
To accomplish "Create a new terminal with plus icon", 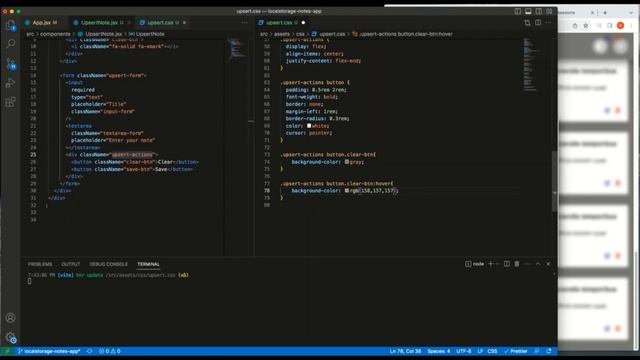I will [491, 264].
